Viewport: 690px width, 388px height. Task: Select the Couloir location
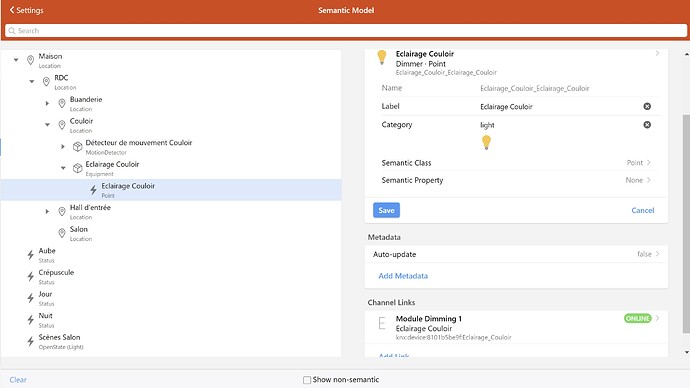point(171,125)
